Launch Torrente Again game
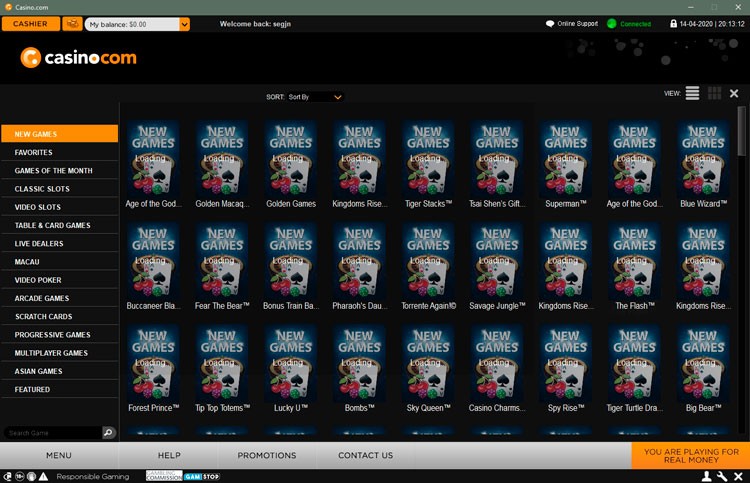This screenshot has height=483, width=750. pyautogui.click(x=428, y=266)
